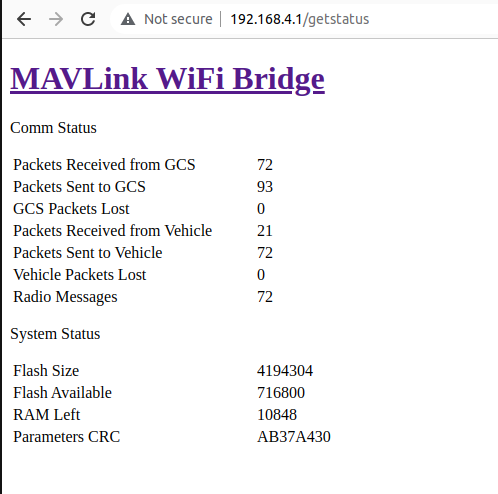Click the browser forward arrow
498x494 pixels.
pyautogui.click(x=56, y=19)
